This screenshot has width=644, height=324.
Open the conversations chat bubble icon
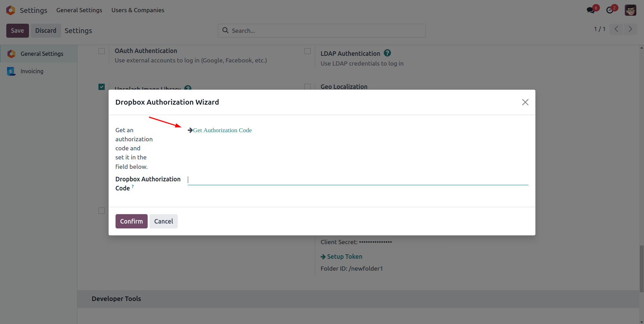[x=591, y=10]
